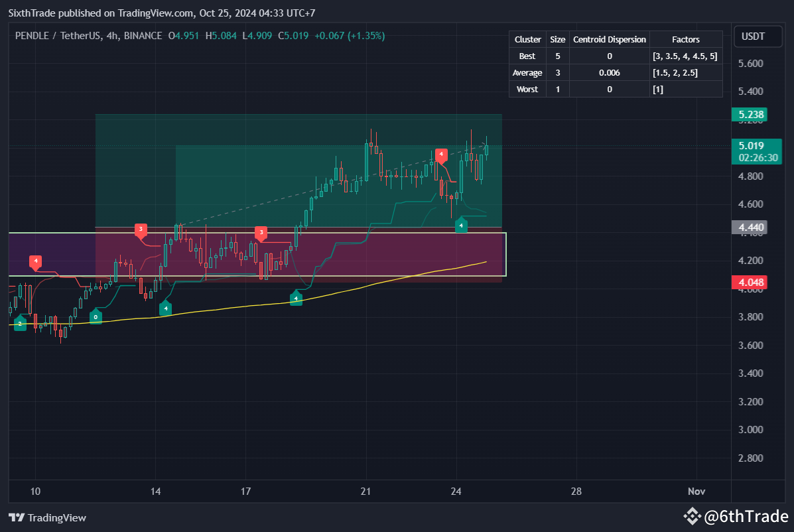This screenshot has height=532, width=794.
Task: Click the red '4' sell marker near the top
Action: pyautogui.click(x=442, y=155)
